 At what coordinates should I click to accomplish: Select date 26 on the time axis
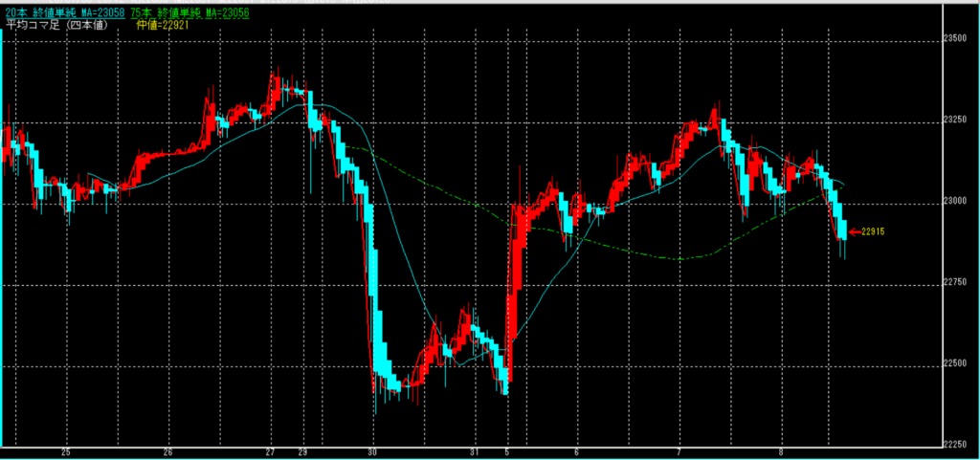168,452
